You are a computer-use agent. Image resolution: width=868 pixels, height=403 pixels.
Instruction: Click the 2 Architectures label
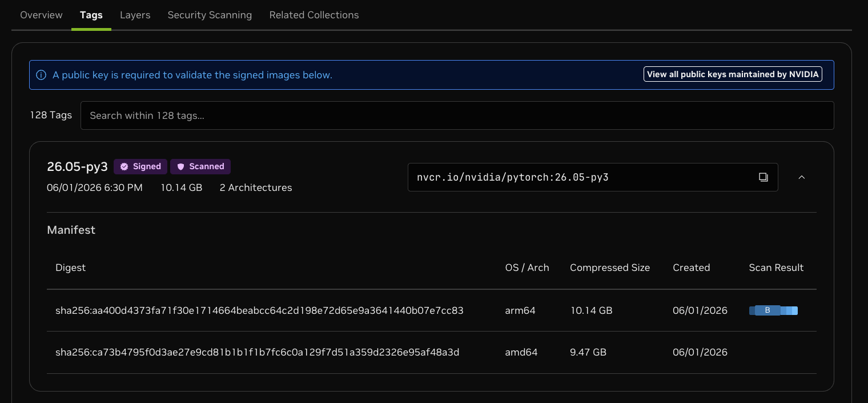(x=256, y=187)
